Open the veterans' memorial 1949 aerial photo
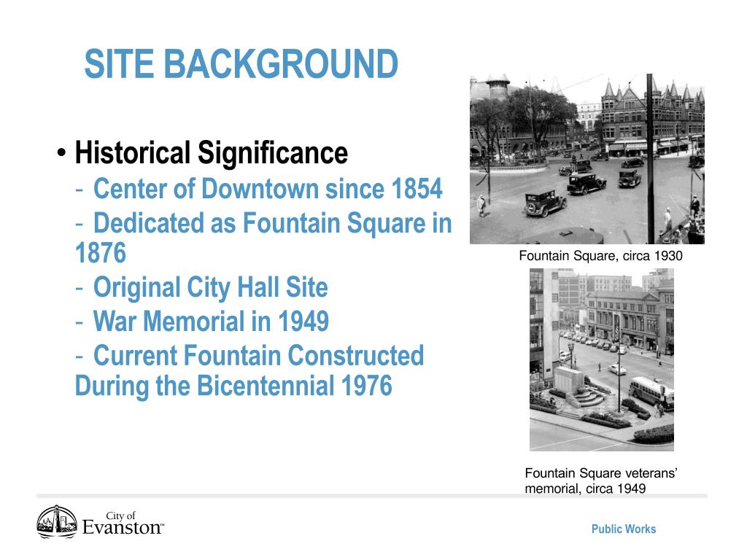 602,359
